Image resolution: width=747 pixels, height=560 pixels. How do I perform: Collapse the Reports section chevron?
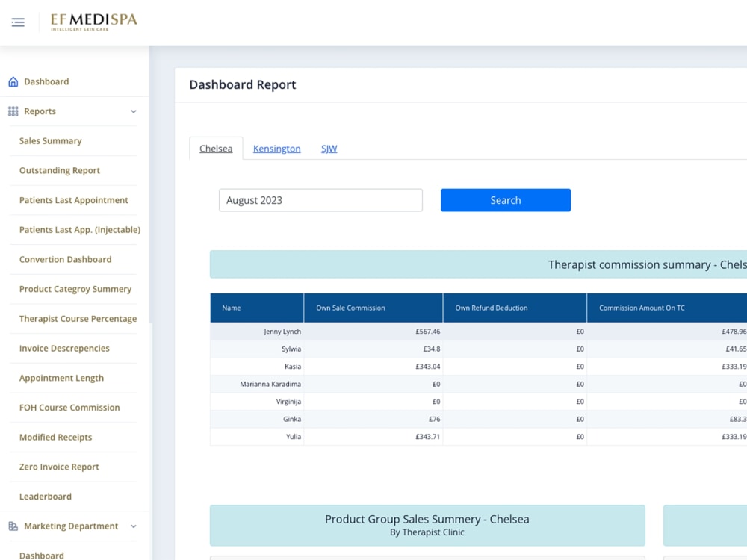[134, 111]
